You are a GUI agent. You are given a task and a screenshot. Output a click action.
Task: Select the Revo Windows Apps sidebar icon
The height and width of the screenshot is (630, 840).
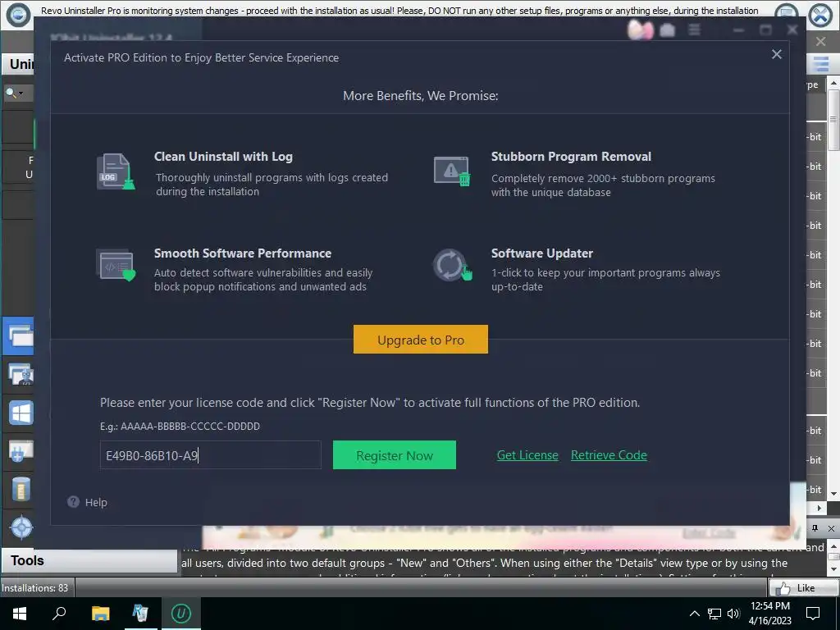click(21, 413)
